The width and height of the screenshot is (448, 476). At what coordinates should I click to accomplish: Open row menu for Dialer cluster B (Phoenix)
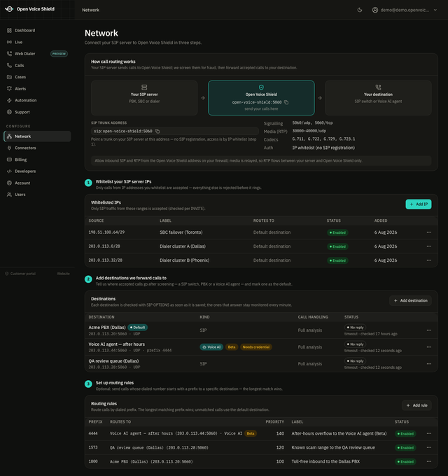pyautogui.click(x=429, y=260)
